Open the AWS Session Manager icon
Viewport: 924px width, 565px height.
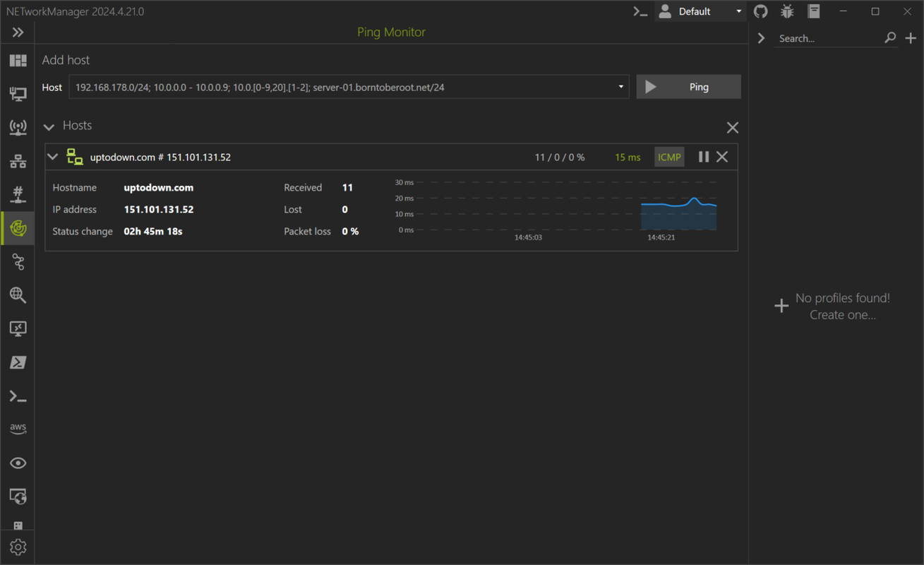18,429
